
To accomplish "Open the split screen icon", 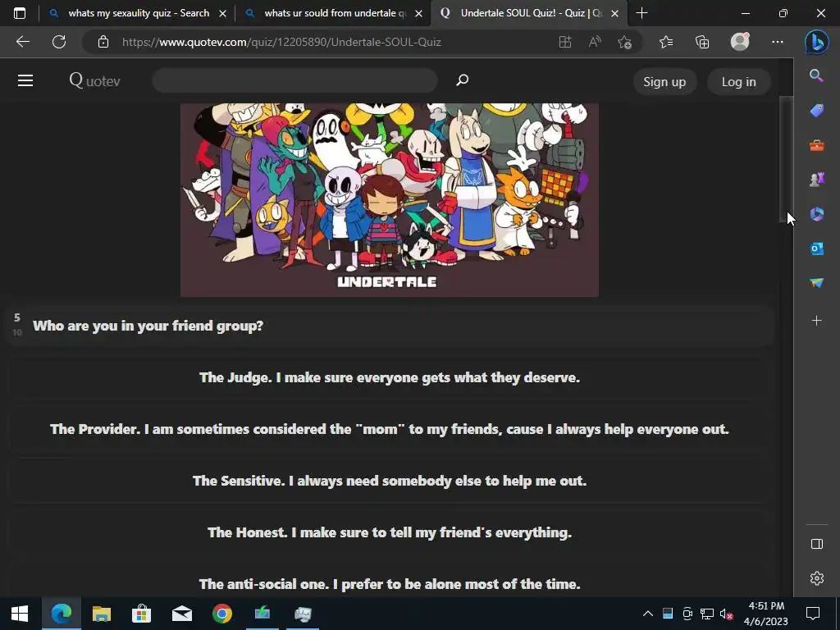I will (565, 42).
